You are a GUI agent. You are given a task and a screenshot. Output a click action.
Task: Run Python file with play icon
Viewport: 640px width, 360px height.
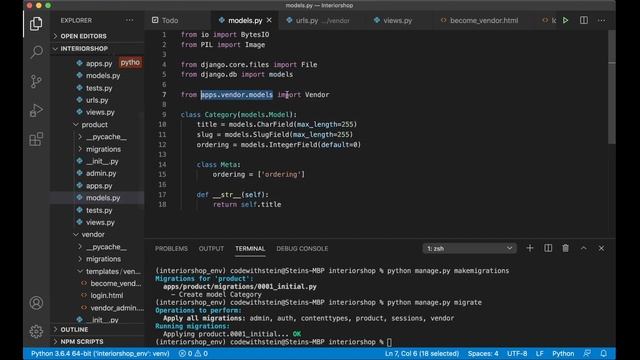(x=565, y=20)
